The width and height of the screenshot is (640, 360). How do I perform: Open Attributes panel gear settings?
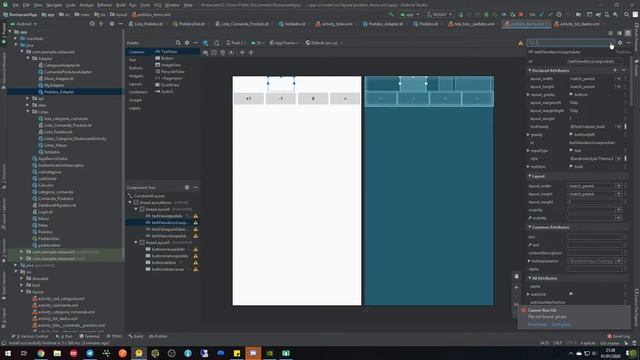pos(620,43)
